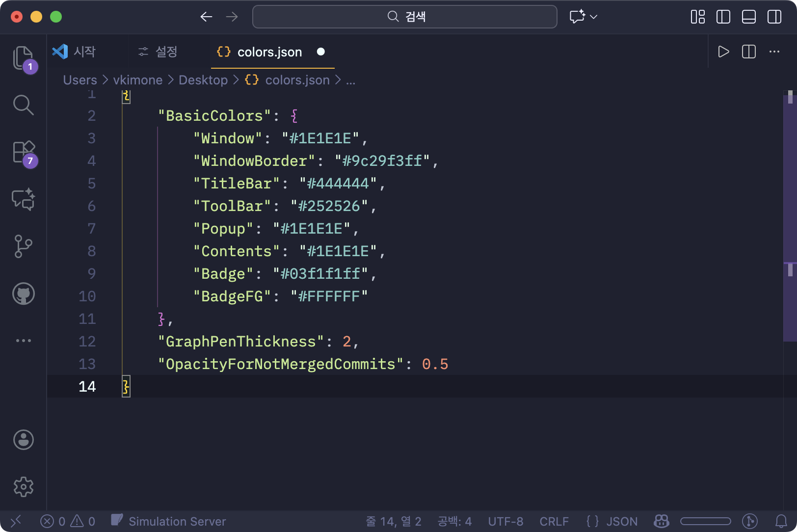797x532 pixels.
Task: Toggle the bottom panel visibility
Action: [748, 17]
